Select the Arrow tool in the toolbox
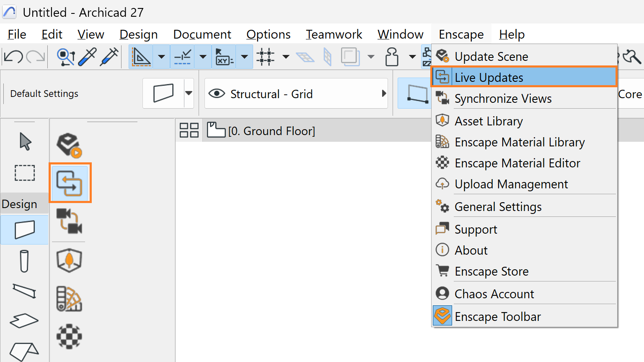 coord(25,142)
